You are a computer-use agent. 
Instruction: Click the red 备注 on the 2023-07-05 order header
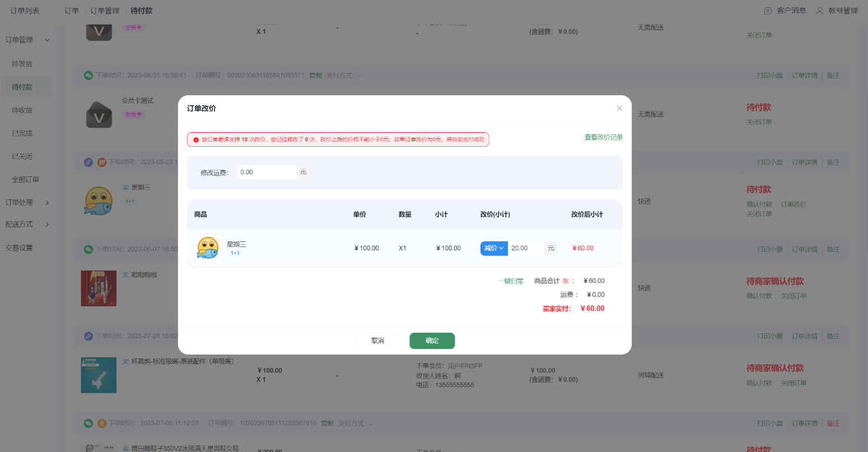tap(833, 423)
